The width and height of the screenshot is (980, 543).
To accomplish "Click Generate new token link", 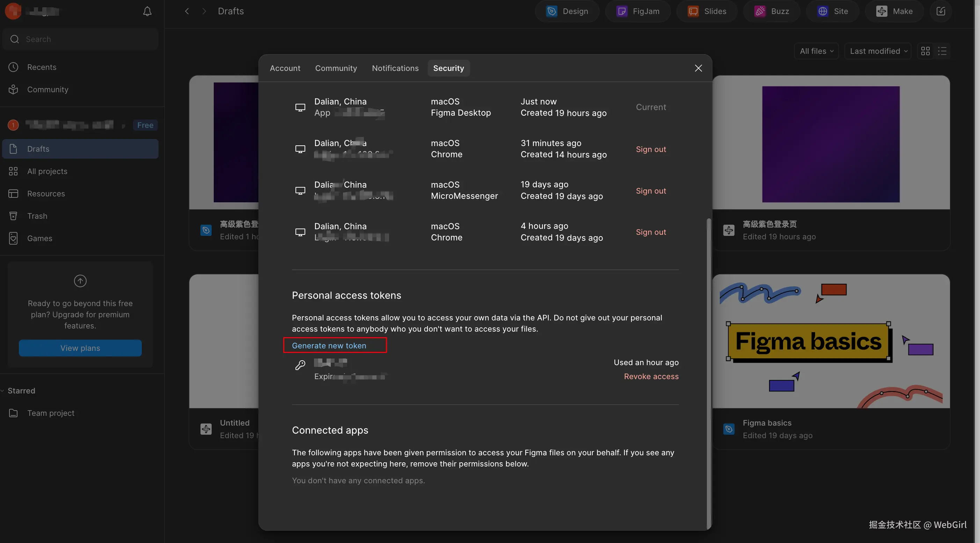I will 329,346.
